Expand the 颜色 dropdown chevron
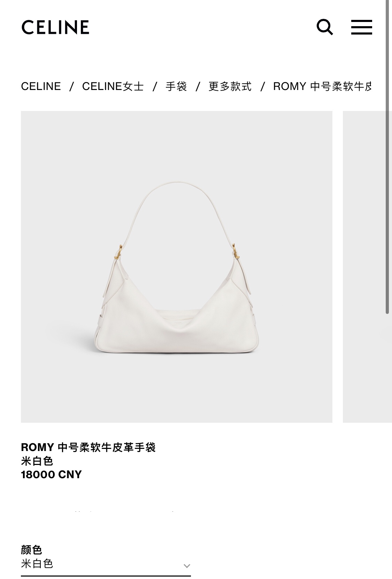Image resolution: width=392 pixels, height=579 pixels. 187,566
